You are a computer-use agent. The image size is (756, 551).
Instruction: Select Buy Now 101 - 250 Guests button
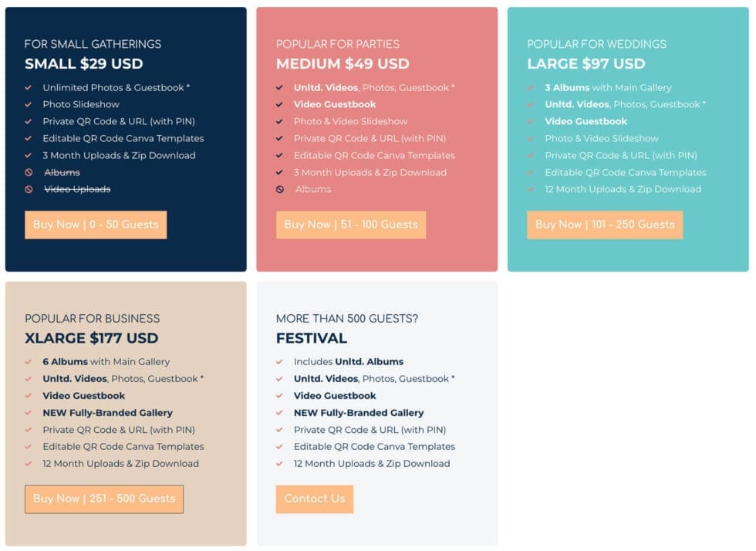point(604,225)
